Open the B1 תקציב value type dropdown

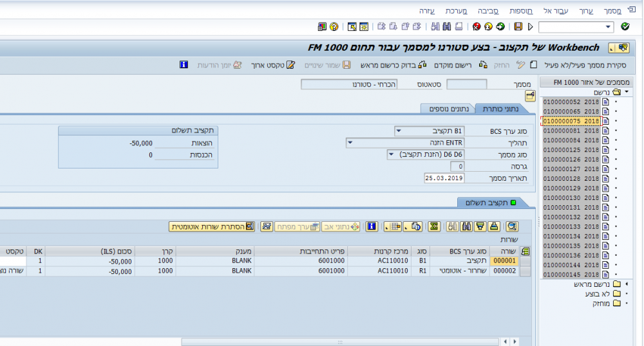pyautogui.click(x=399, y=131)
